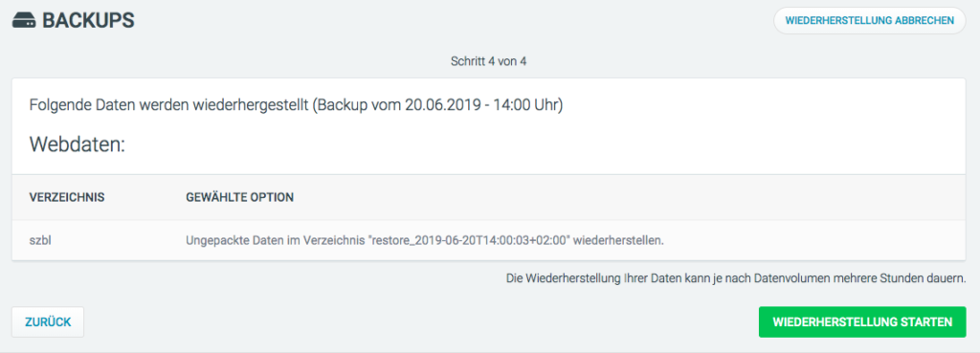Click the WIEDERHERSTELLUNG STARTEN button
This screenshot has width=980, height=353.
[862, 322]
